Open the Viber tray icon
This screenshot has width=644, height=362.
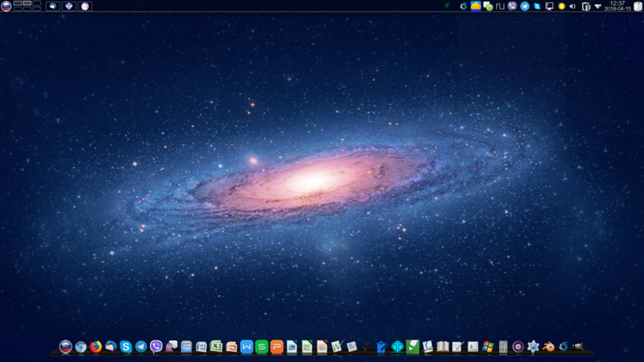tap(512, 6)
